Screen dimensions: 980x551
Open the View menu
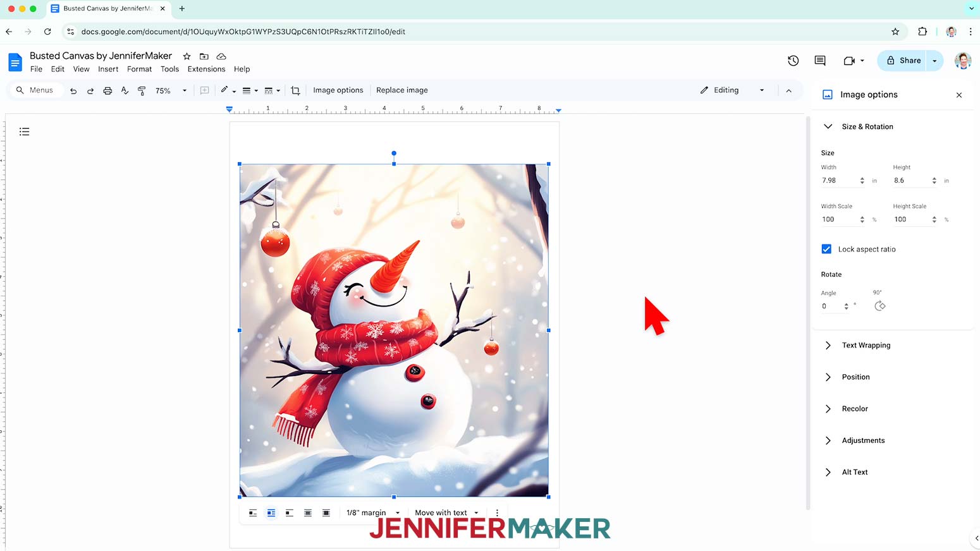coord(81,69)
